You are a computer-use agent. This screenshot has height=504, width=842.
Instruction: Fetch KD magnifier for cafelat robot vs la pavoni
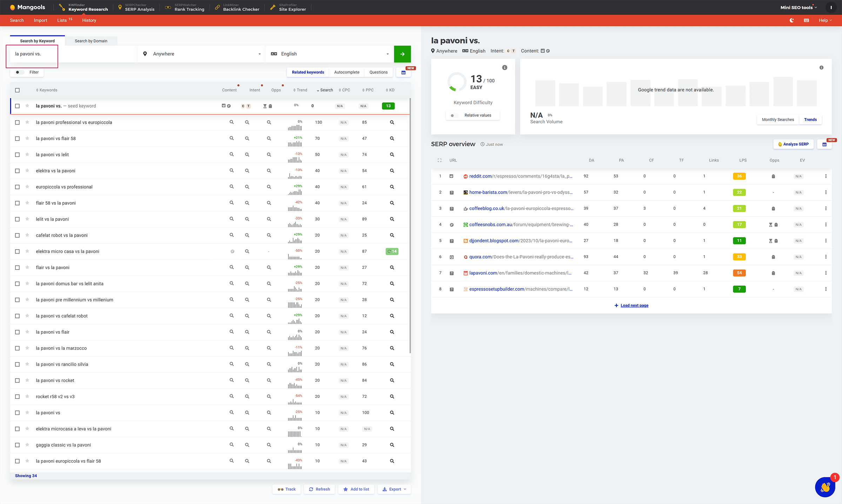[x=392, y=235]
